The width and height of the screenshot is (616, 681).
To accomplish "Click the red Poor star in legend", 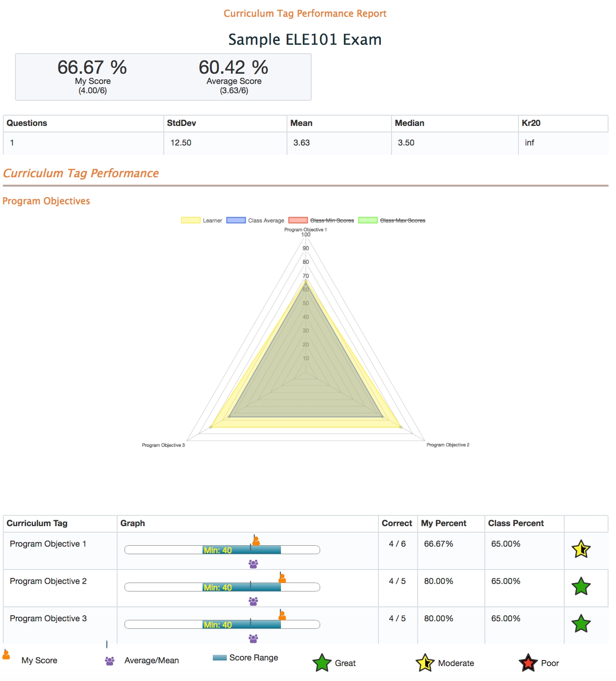I will click(x=528, y=663).
